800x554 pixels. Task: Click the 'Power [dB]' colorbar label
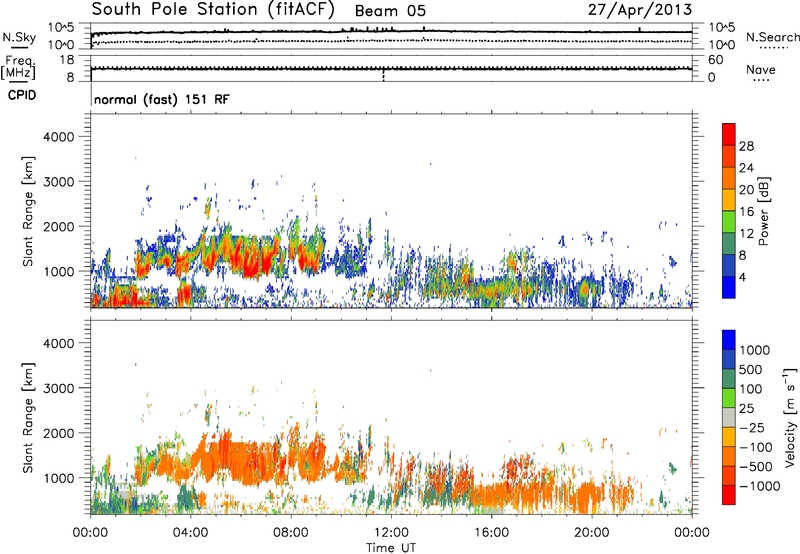click(x=763, y=211)
